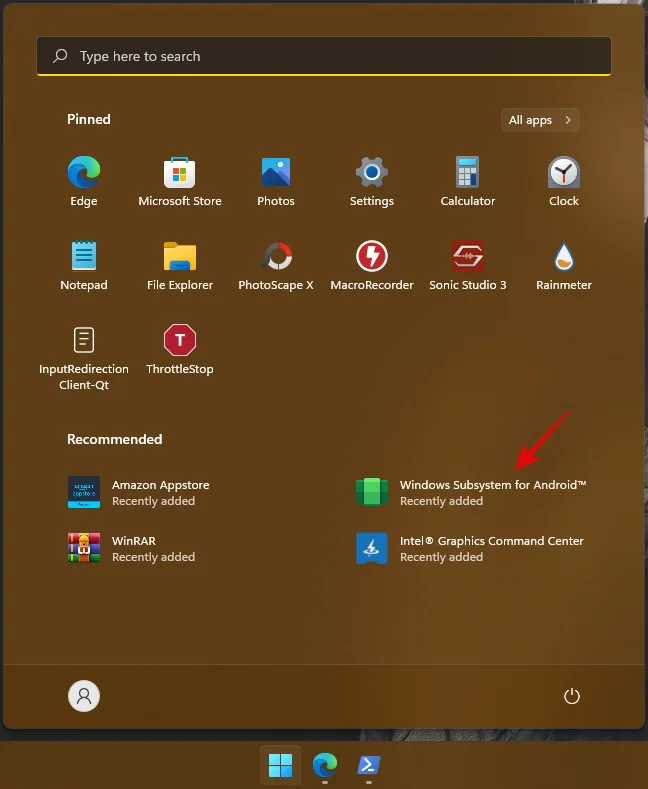Open Windows Subsystem for Android
This screenshot has height=789, width=648.
pyautogui.click(x=471, y=492)
